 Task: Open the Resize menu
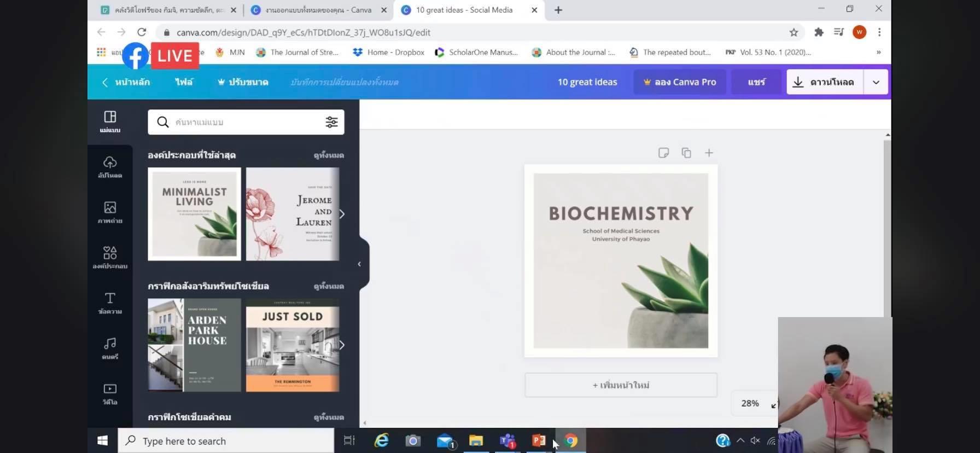(243, 82)
